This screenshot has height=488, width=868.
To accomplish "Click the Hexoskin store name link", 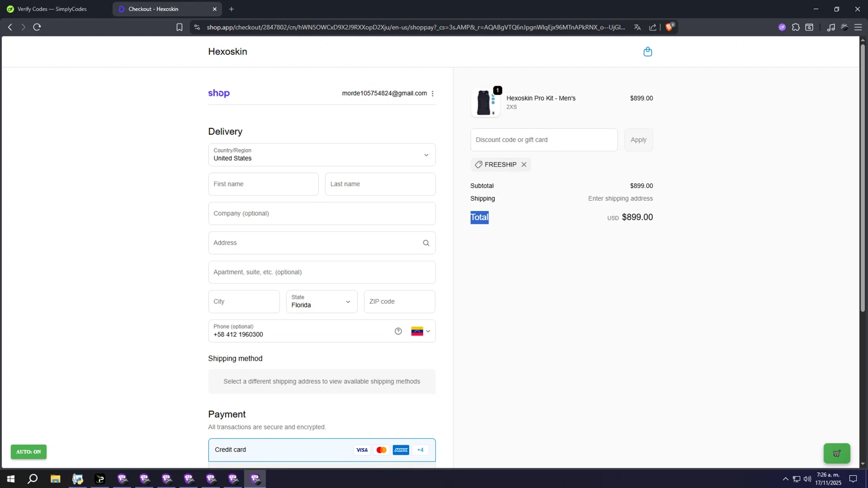I will pos(227,51).
